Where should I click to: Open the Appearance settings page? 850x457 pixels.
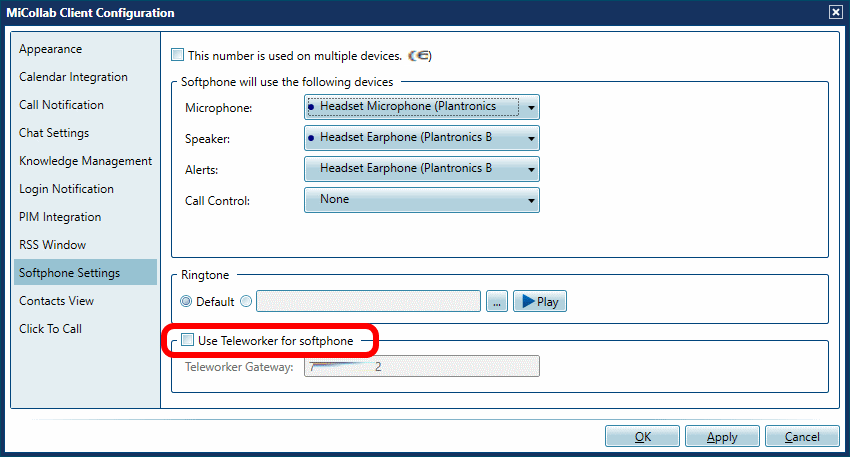point(50,49)
